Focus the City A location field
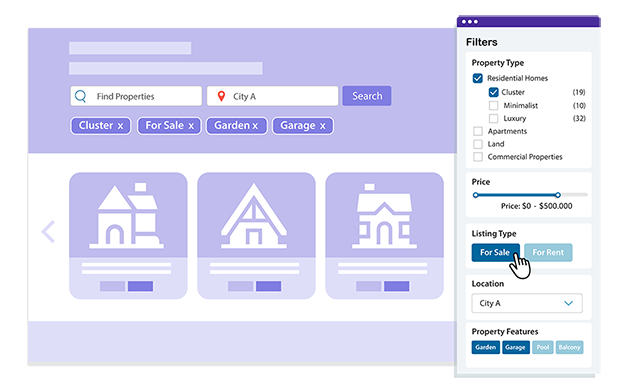The width and height of the screenshot is (630, 385). 272,96
